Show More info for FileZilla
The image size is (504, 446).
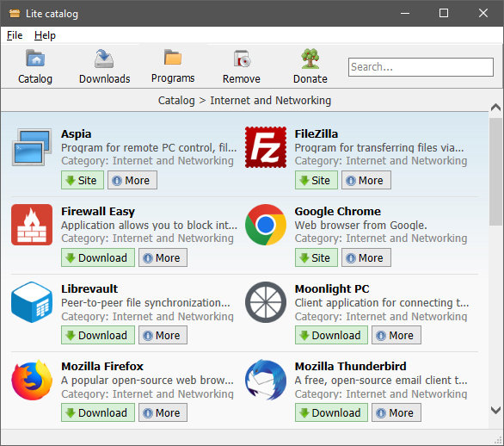[366, 180]
